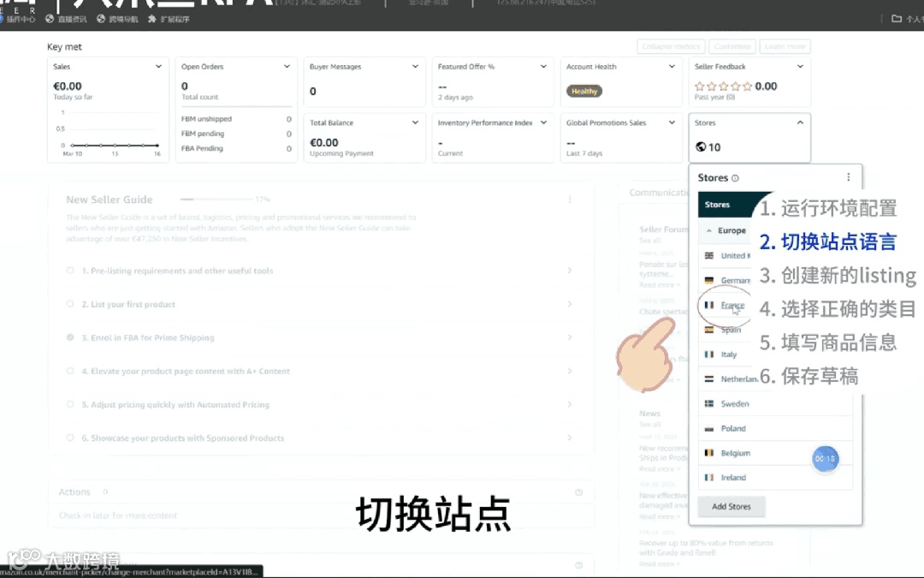Expand the Total Balance card dropdown
Viewport: 924px width, 578px height.
(x=416, y=122)
